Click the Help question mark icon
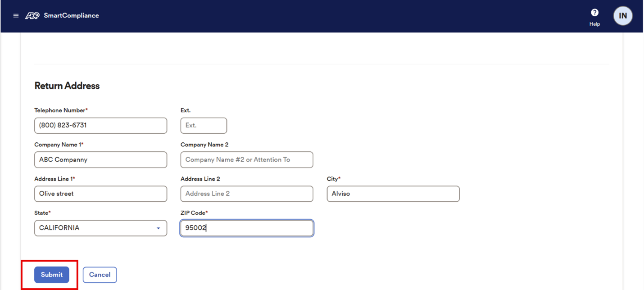Viewport: 644px width, 290px height. point(594,13)
